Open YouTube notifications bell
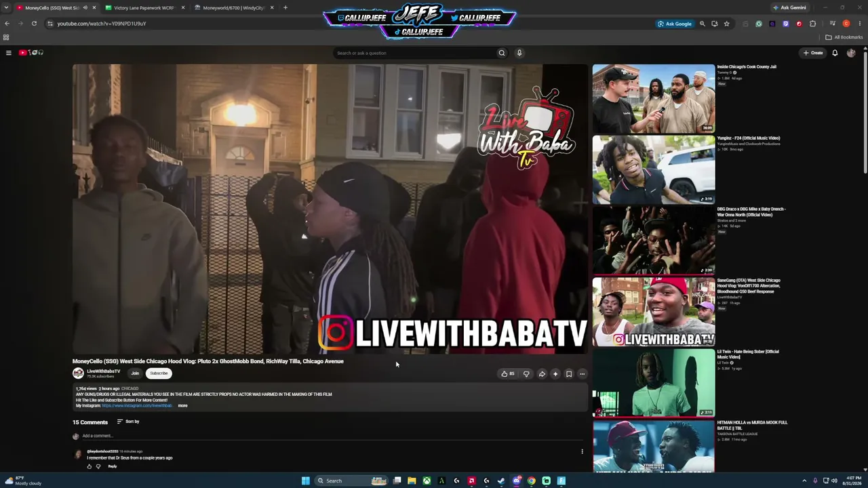 [x=835, y=53]
